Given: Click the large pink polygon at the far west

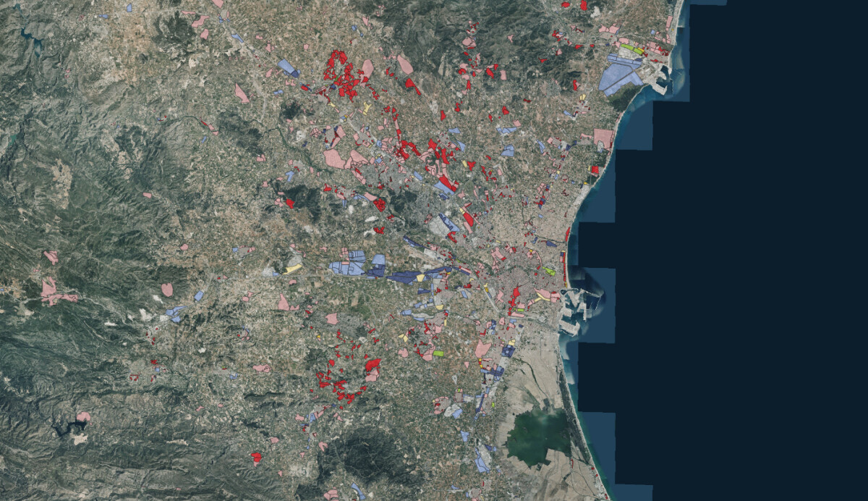Looking at the screenshot, I should 49,290.
